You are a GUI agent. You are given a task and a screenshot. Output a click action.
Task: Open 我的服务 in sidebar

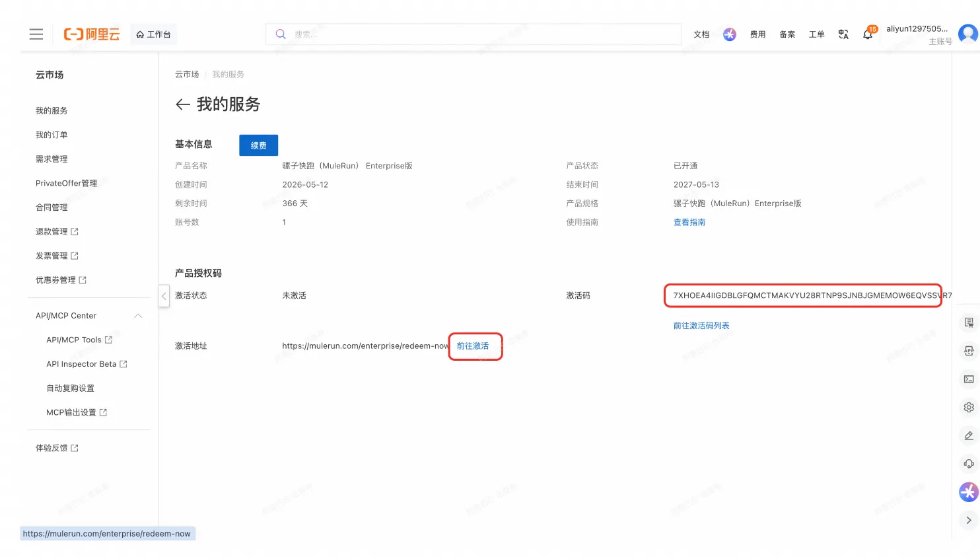tap(52, 111)
